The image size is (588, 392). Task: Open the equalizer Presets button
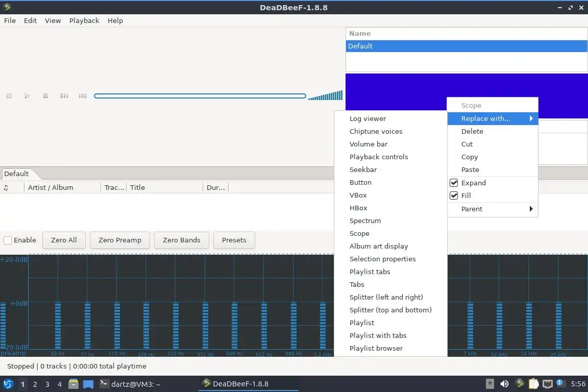click(234, 240)
